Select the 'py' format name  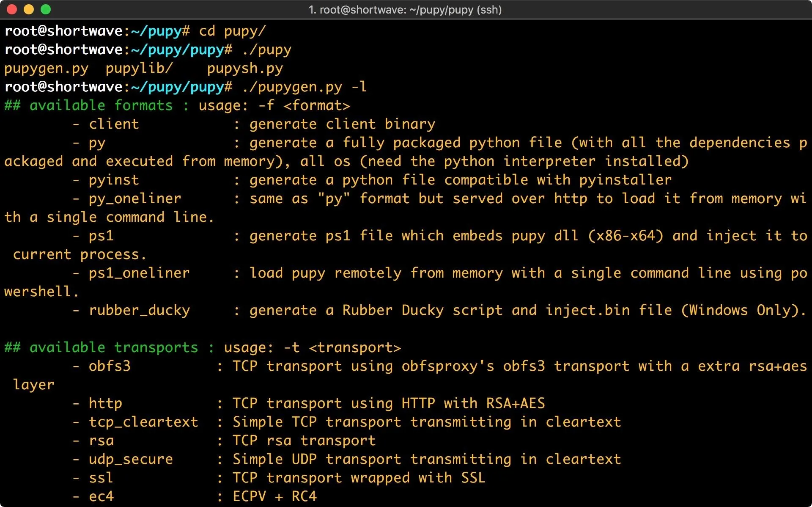point(97,143)
